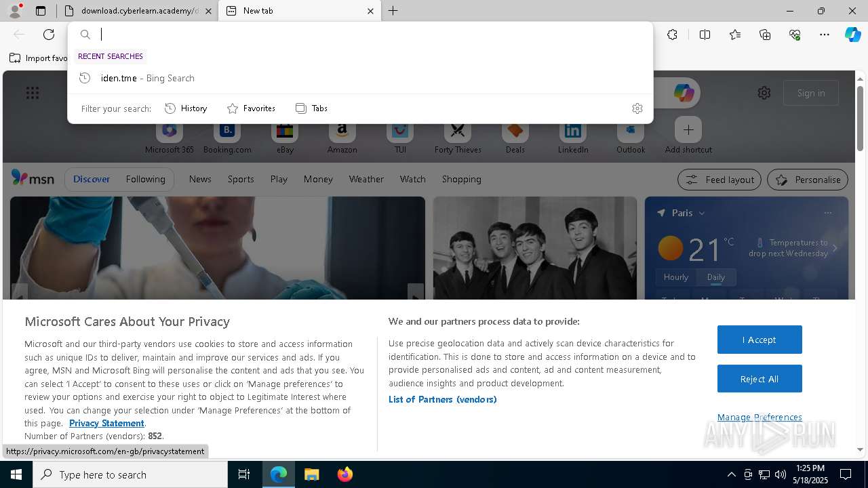Open the Sports section
Viewport: 868px width, 488px height.
tap(241, 179)
